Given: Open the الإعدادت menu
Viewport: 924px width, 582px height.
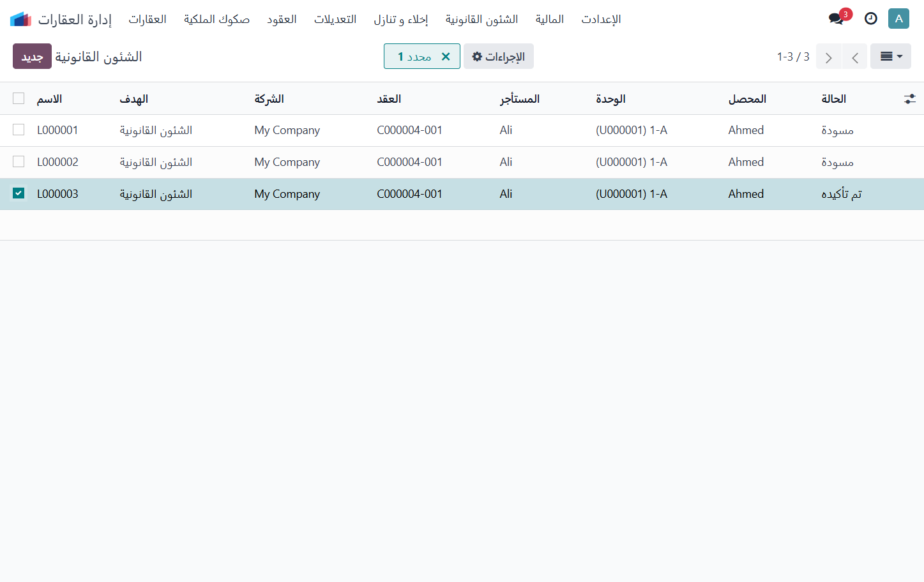Looking at the screenshot, I should 601,19.
